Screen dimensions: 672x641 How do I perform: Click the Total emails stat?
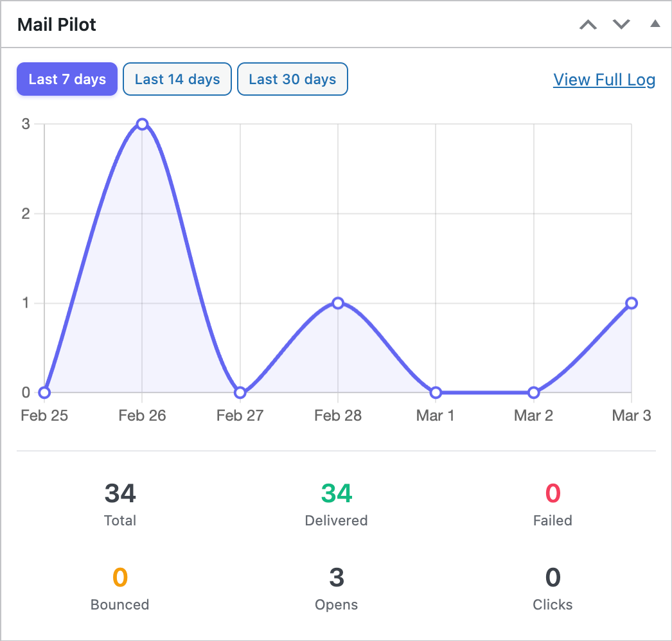119,493
